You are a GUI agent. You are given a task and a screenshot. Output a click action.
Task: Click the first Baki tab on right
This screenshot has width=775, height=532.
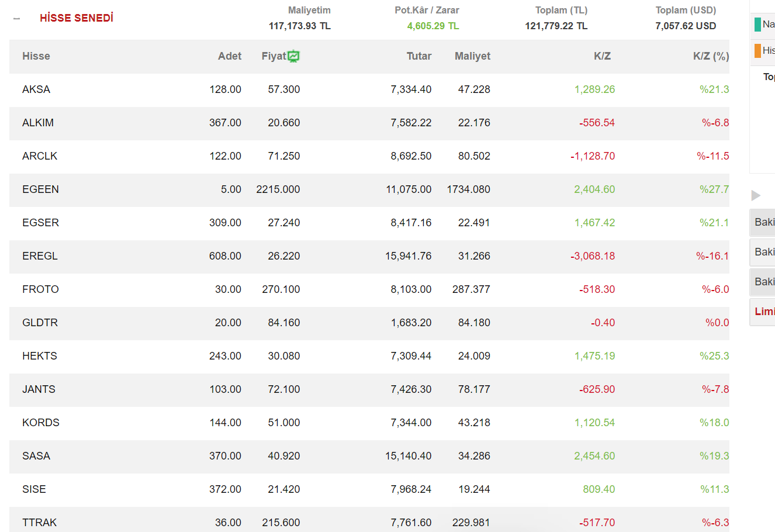[x=763, y=222]
